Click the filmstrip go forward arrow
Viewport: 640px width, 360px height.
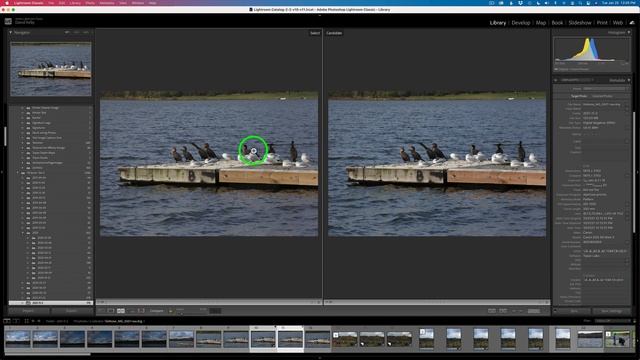pos(39,321)
